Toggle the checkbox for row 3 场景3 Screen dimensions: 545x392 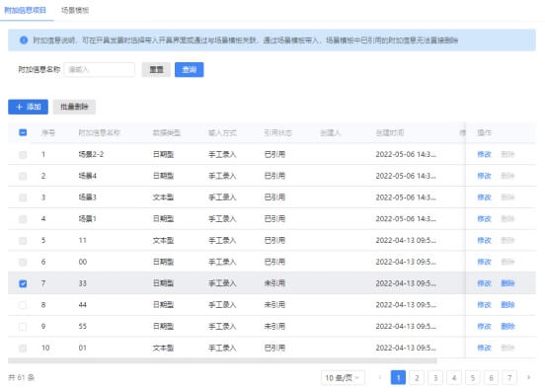pos(23,197)
